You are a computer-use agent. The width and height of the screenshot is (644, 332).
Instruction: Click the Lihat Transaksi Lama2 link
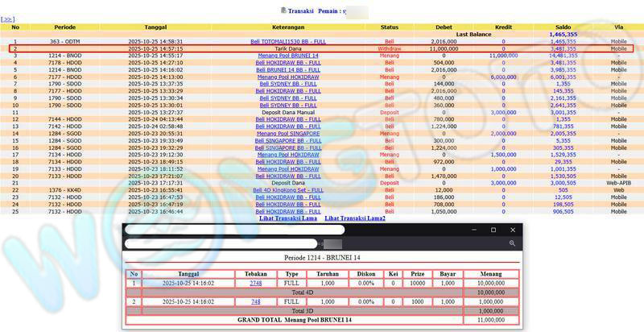355,218
